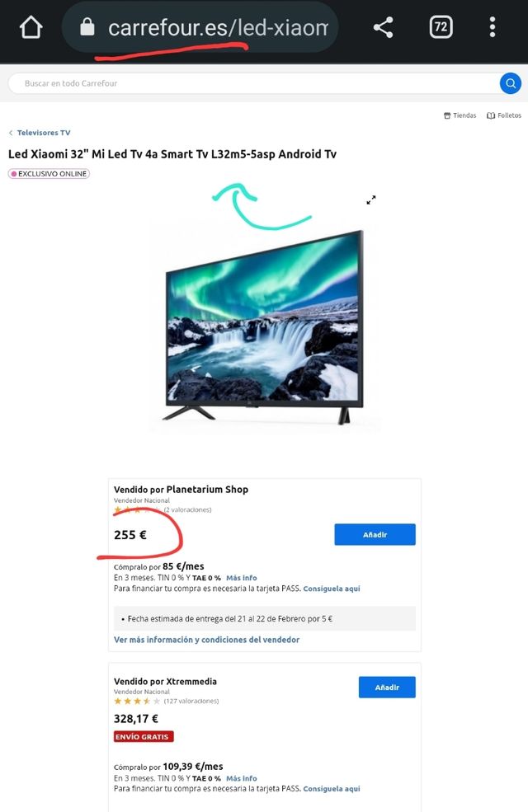Open Más info for 109,39 €/mes financing

point(242,778)
